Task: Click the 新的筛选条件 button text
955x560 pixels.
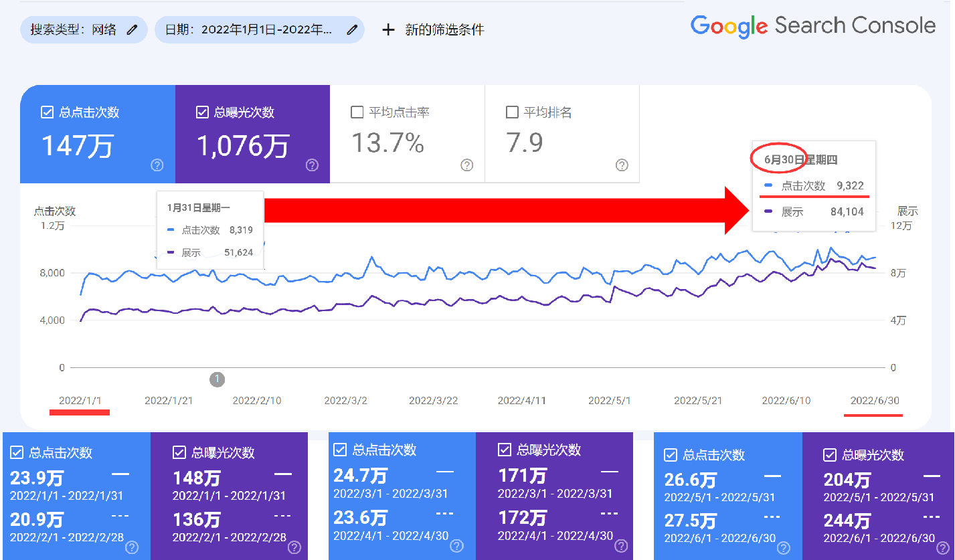Action: coord(444,29)
